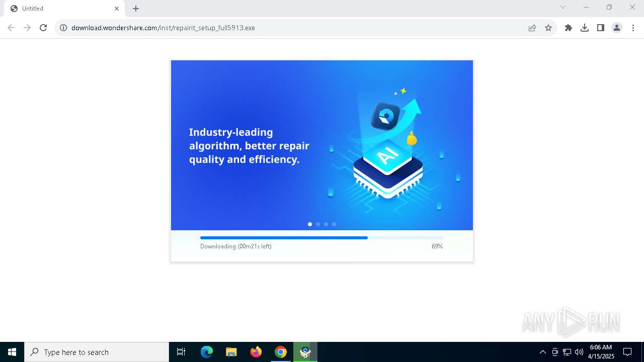Launch Microsoft Edge from taskbar
The image size is (644, 362).
207,352
